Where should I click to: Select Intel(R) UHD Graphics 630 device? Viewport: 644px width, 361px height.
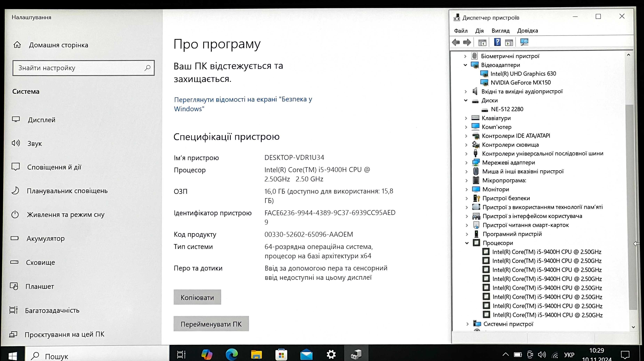click(523, 74)
